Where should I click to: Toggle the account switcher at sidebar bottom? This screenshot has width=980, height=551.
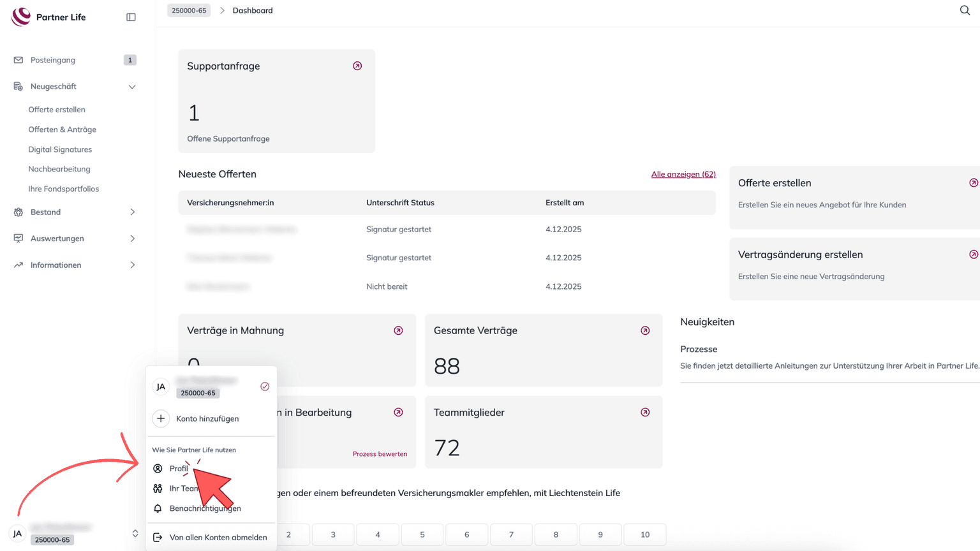[135, 533]
